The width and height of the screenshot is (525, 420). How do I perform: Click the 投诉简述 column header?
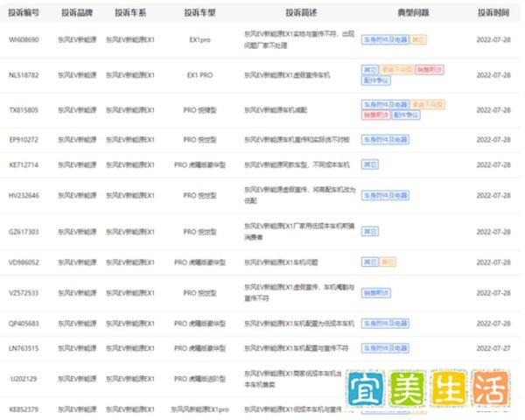[301, 13]
